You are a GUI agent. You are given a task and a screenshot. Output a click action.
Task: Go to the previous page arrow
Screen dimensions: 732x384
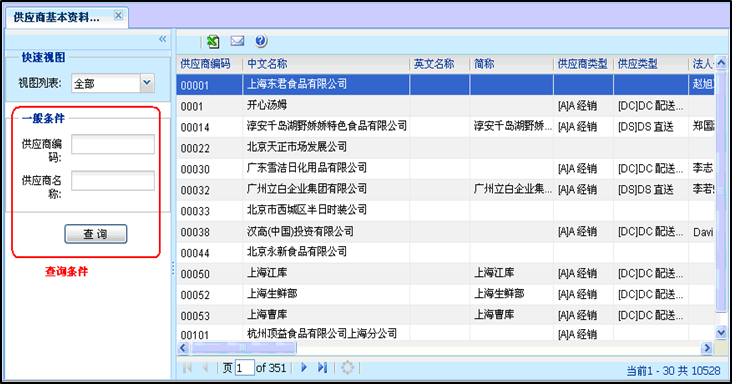point(205,368)
